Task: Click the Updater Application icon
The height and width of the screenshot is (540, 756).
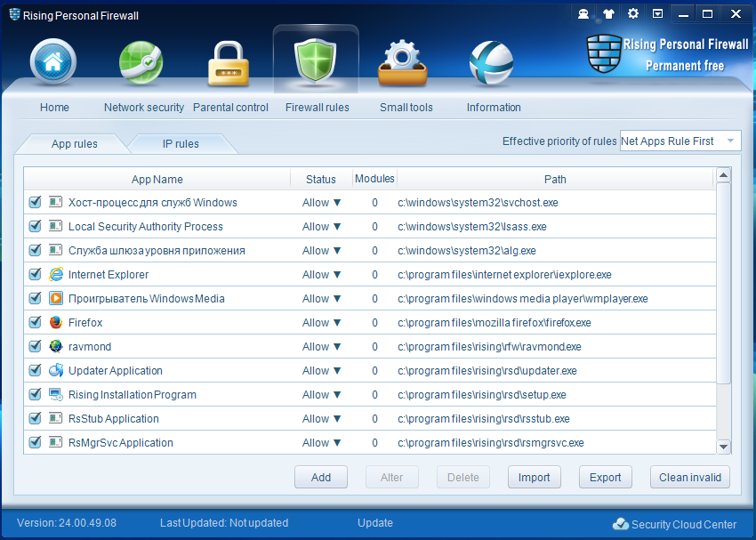Action: [56, 370]
